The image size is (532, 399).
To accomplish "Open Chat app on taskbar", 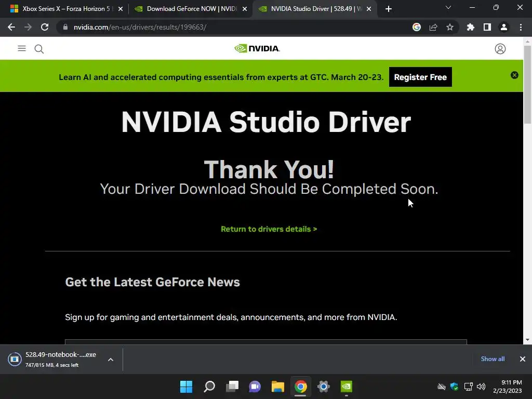I will 255,387.
